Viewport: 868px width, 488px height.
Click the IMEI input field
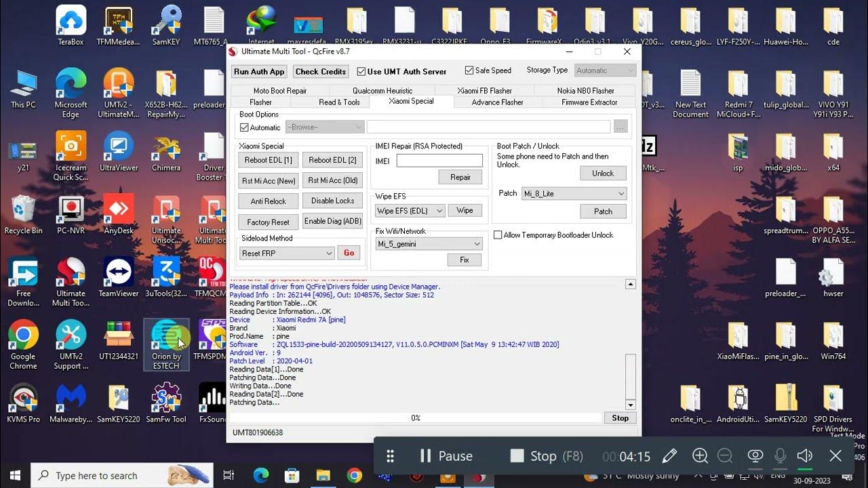[x=439, y=161]
